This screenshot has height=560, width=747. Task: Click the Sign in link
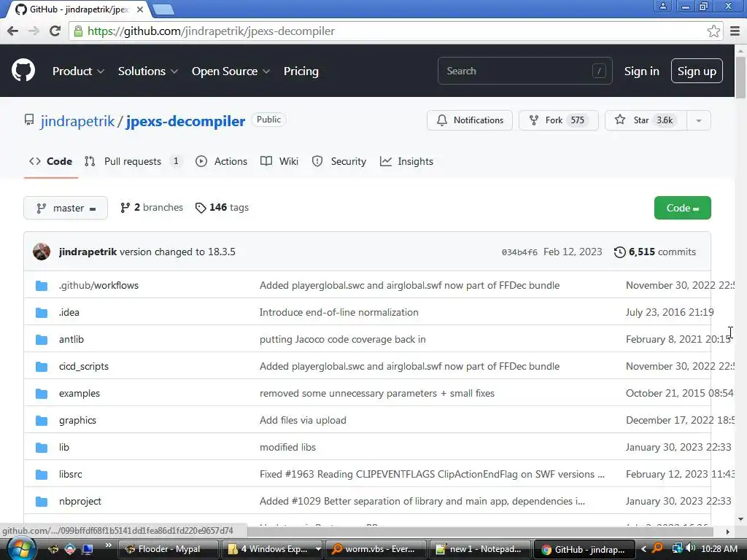coord(642,71)
